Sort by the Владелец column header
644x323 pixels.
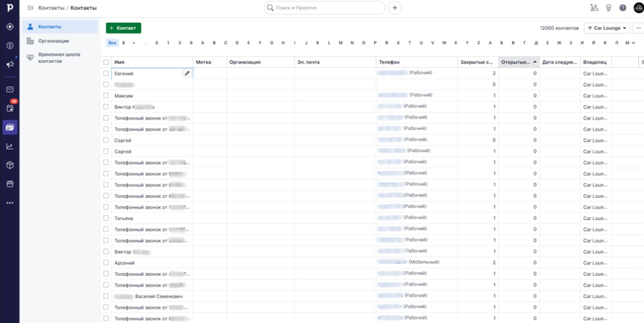pyautogui.click(x=596, y=62)
